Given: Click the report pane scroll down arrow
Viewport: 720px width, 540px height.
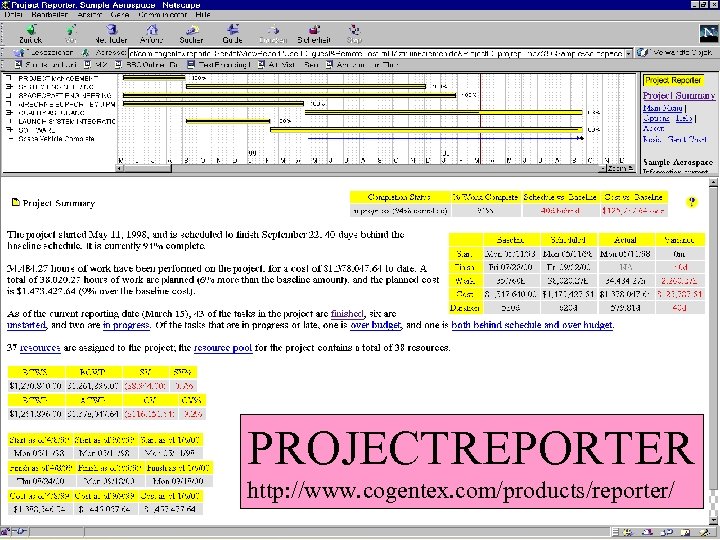Looking at the screenshot, I should 714,520.
